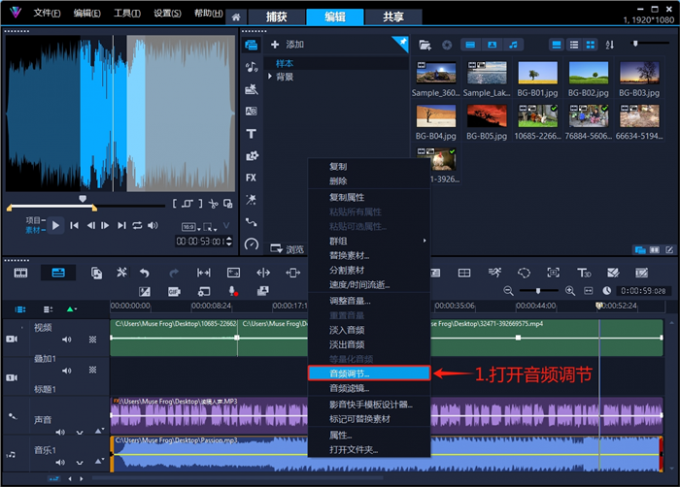Screen dimensions: 680x487
Task: Click the pin icon on library panel
Action: click(402, 42)
